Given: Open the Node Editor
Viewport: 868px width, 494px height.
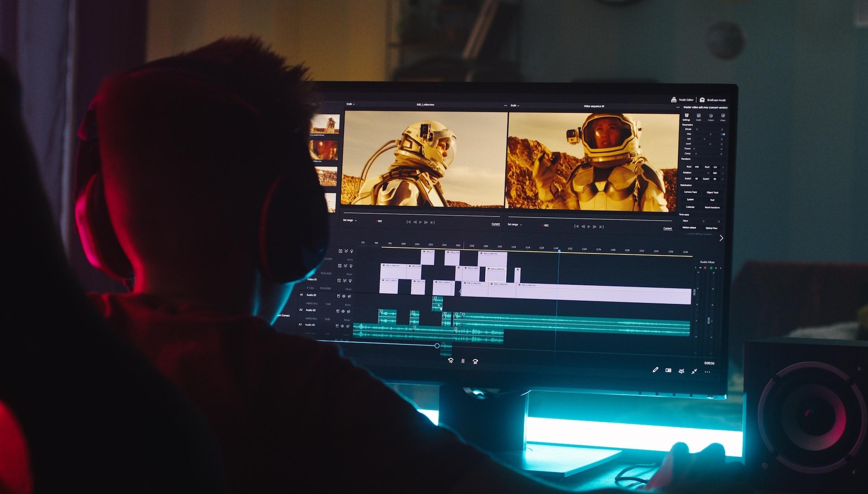Looking at the screenshot, I should 684,100.
